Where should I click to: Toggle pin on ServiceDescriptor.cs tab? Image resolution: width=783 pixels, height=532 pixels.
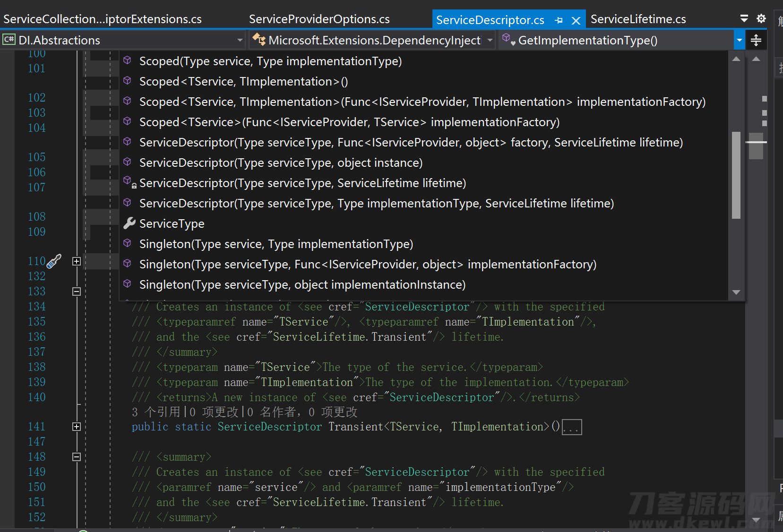pos(559,20)
